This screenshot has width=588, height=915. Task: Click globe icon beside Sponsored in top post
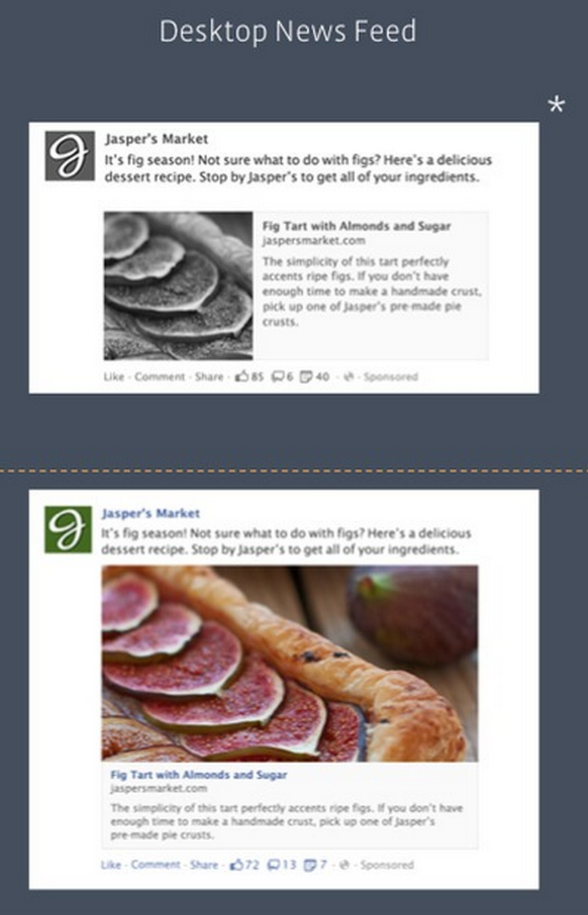coord(348,377)
